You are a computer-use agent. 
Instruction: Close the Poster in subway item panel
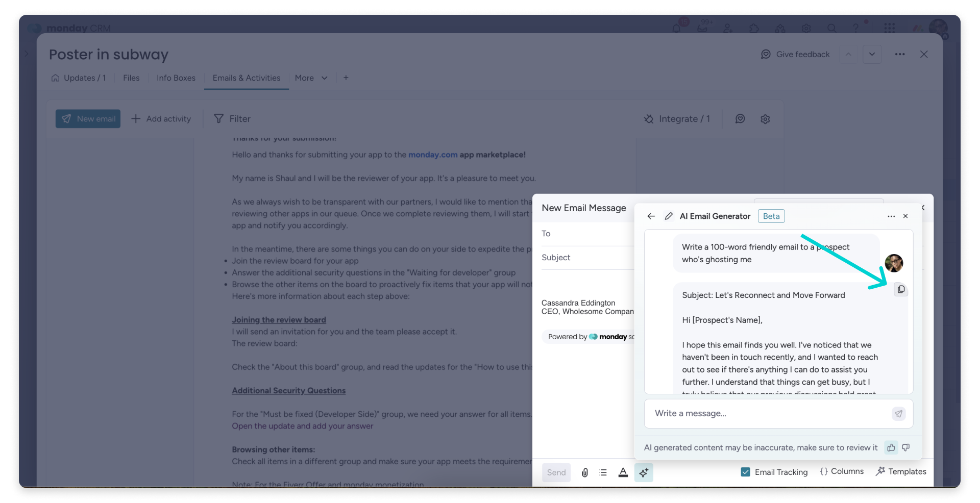point(924,55)
